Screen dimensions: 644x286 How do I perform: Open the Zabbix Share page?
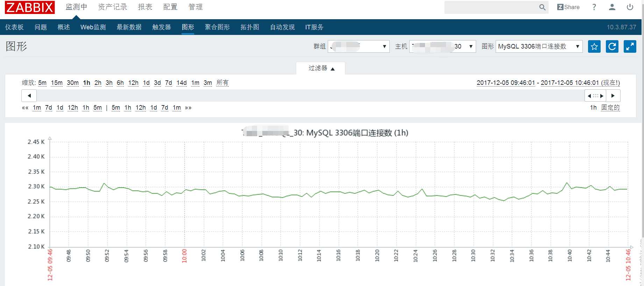(568, 7)
